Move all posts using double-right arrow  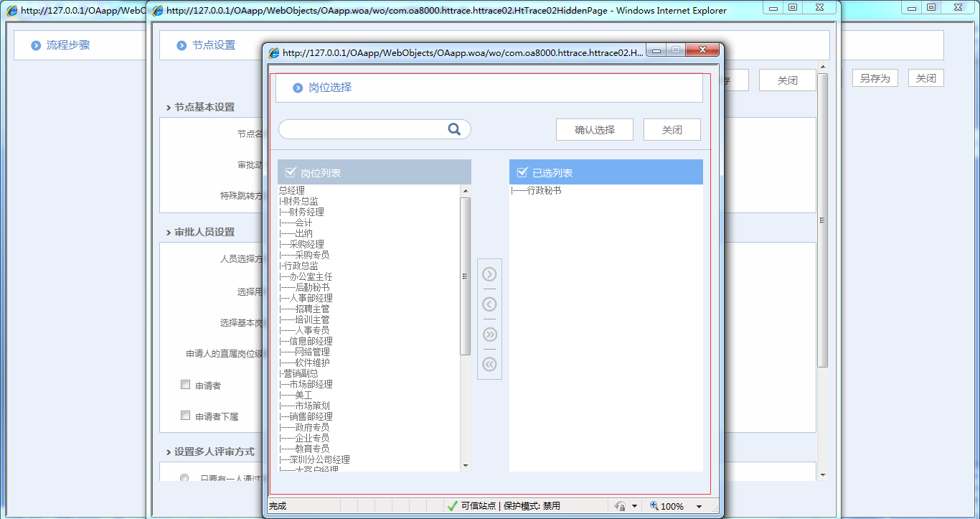[x=489, y=334]
